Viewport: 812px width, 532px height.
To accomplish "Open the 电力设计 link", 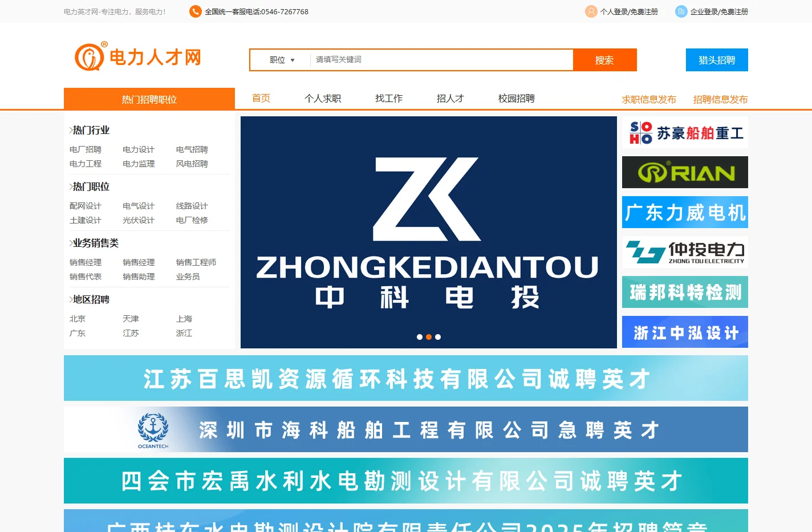I will click(x=139, y=149).
